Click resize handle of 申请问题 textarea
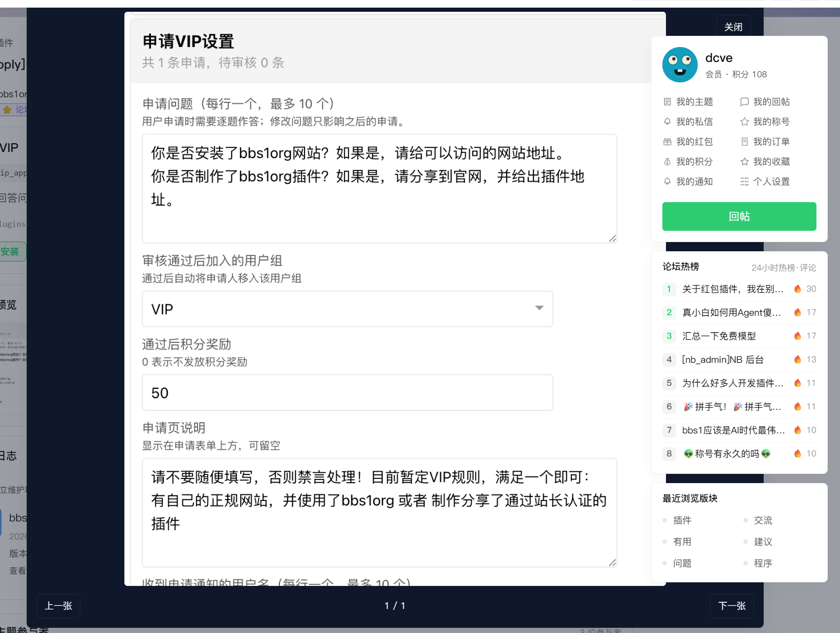The width and height of the screenshot is (840, 633). 612,238
